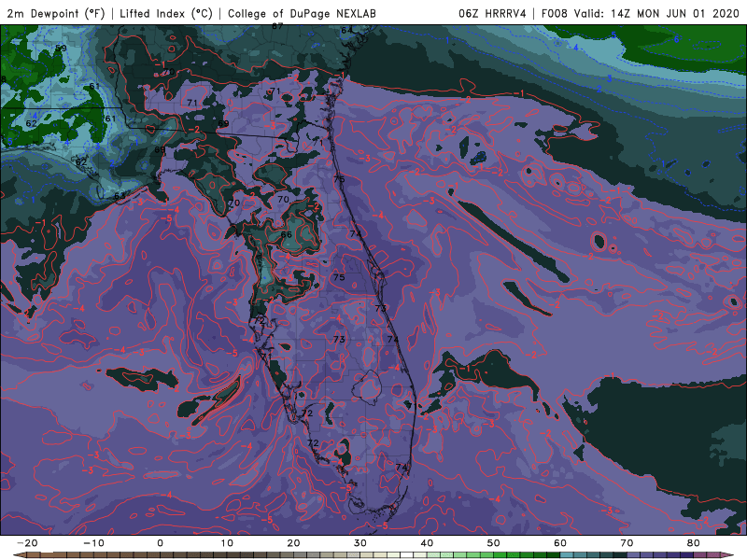This screenshot has width=747, height=560.
Task: Click the '-10' label on the color scale
Action: [x=93, y=543]
